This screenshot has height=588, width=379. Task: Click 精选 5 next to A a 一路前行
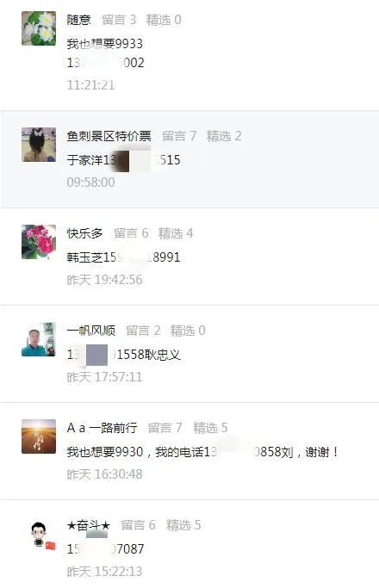[x=210, y=428]
